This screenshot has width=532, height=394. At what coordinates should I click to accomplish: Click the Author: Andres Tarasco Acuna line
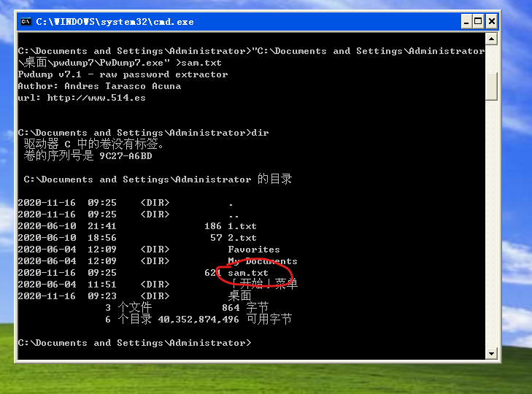pos(99,86)
